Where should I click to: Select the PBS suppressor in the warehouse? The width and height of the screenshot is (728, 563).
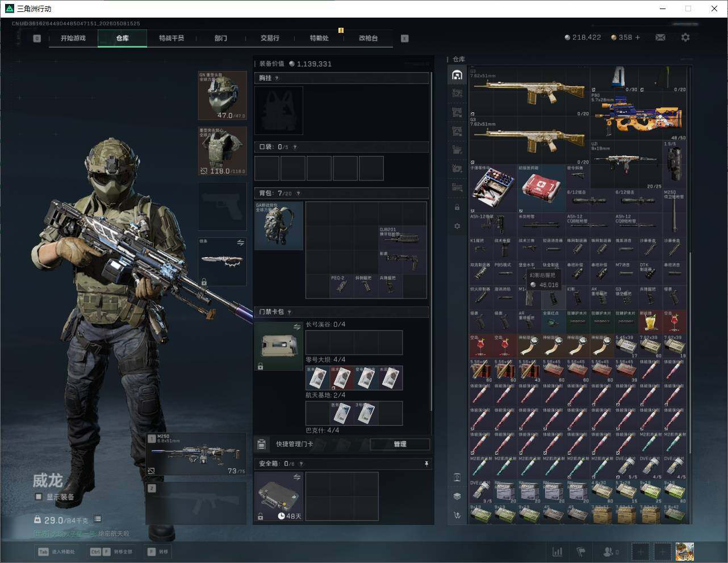point(505,274)
